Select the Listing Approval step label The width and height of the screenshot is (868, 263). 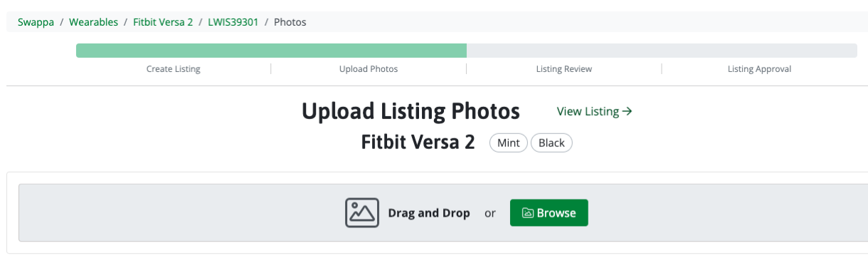click(x=759, y=69)
